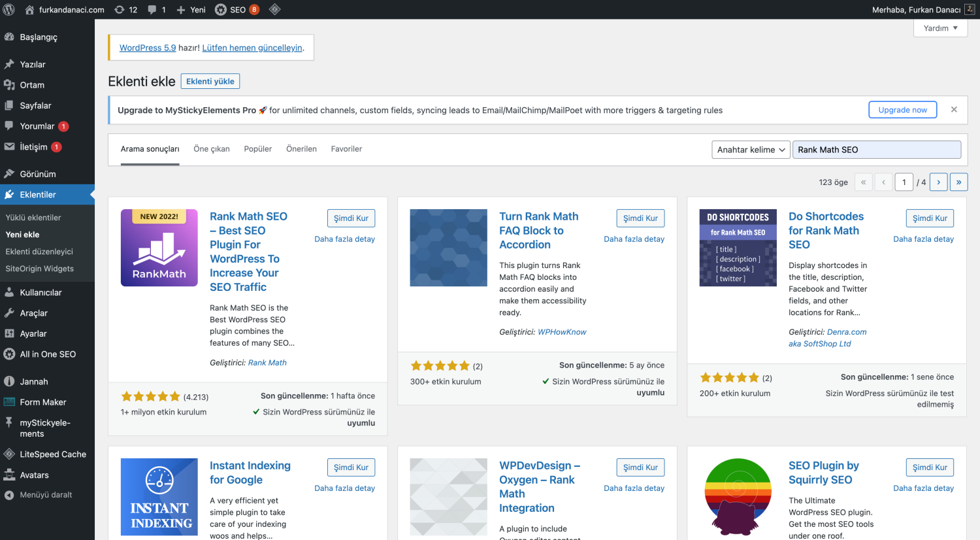The height and width of the screenshot is (540, 980).
Task: Install Instant Indexing for Google plugin
Action: point(351,467)
